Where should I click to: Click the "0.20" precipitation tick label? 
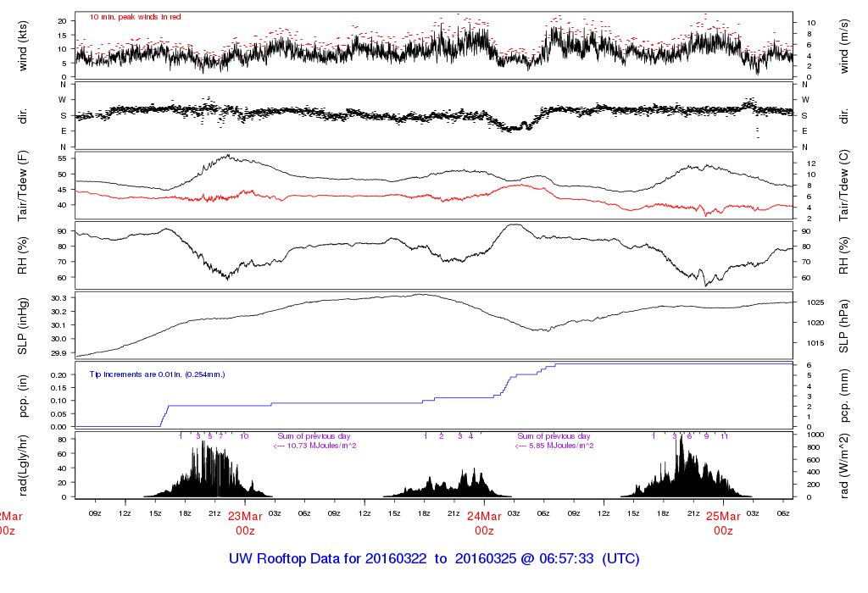coord(58,374)
